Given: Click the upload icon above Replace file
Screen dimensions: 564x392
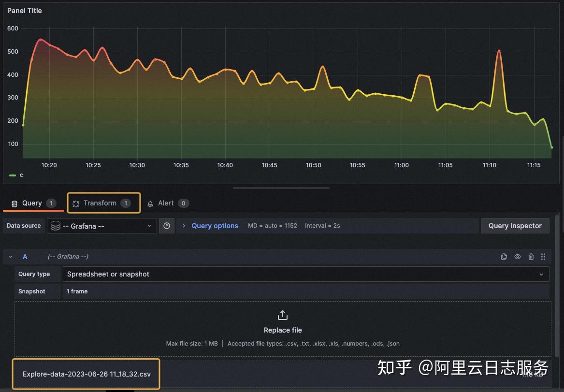Looking at the screenshot, I should (x=283, y=315).
